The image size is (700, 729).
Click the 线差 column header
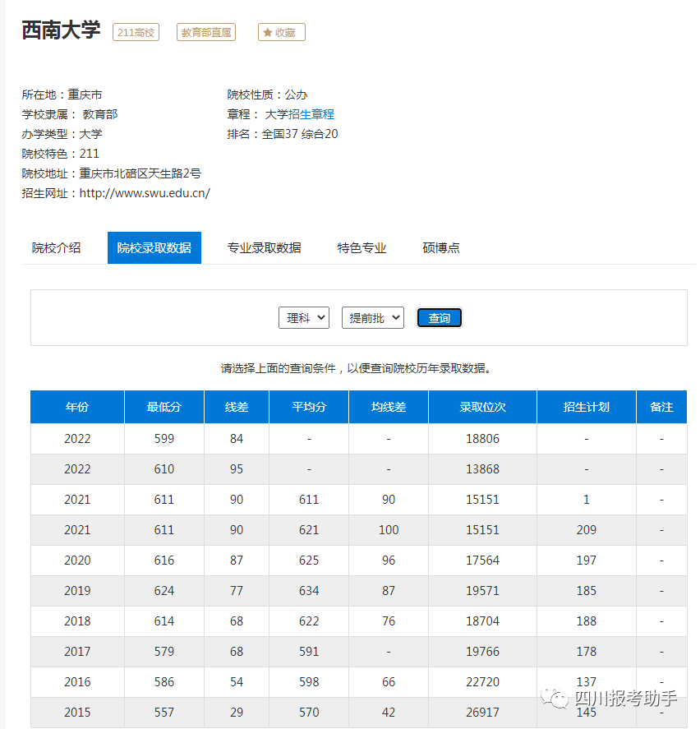tap(237, 407)
